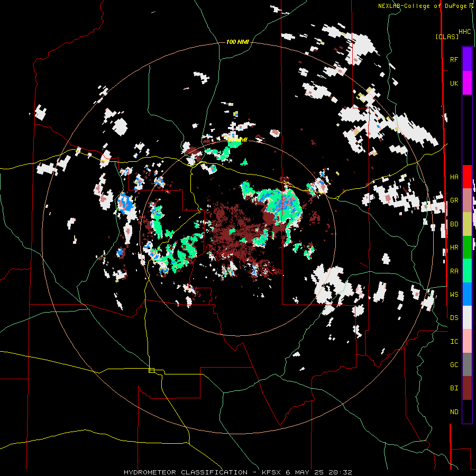This screenshot has height=476, width=476.
Task: Click the 'HYDROMETEOR CLASSIFICATION - KFSX' caption
Action: click(x=202, y=472)
